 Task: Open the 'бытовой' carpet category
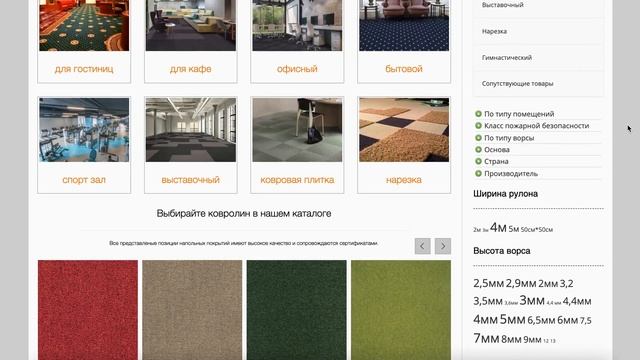(404, 69)
